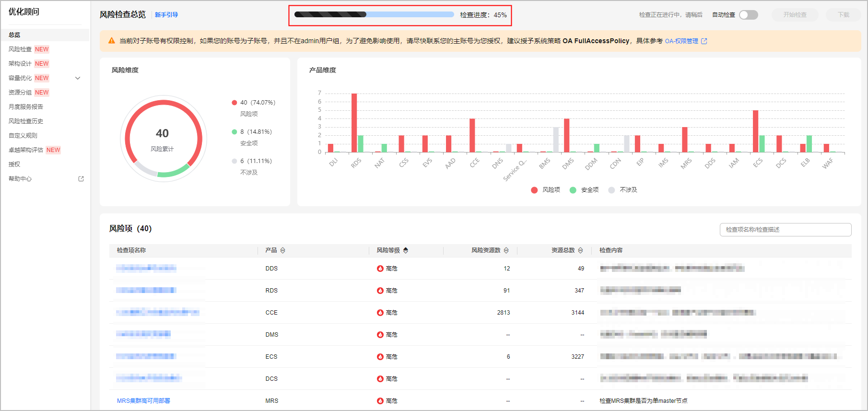Click the 检查进度 progress bar
868x411 pixels.
pos(374,15)
